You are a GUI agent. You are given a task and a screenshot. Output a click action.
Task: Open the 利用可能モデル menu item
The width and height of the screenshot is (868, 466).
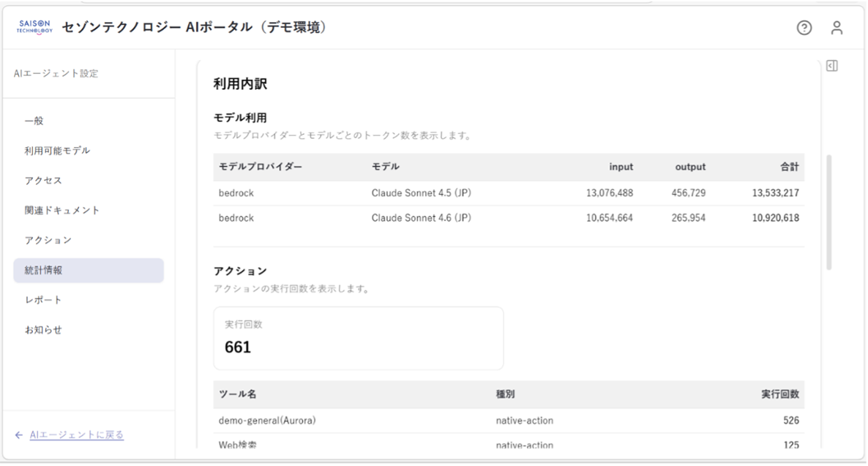pyautogui.click(x=89, y=151)
